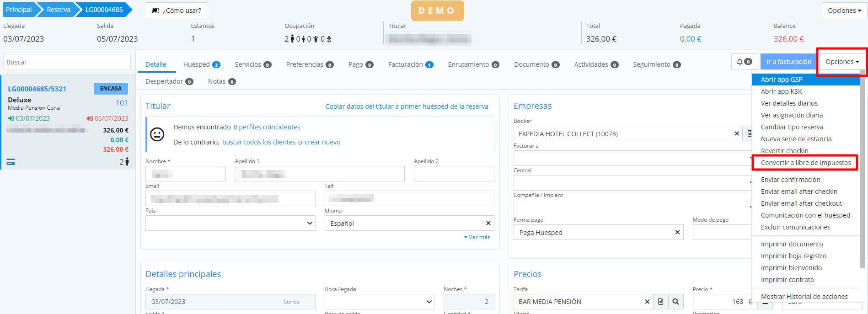The image size is (868, 314).
Task: Click the Buscar search field
Action: pyautogui.click(x=67, y=62)
